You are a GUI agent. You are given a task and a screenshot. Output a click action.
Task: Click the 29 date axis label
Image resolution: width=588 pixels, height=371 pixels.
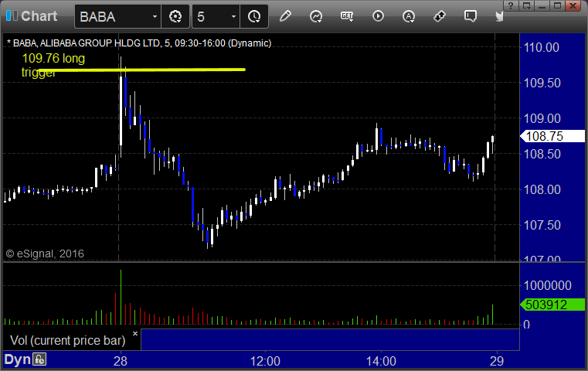click(497, 361)
